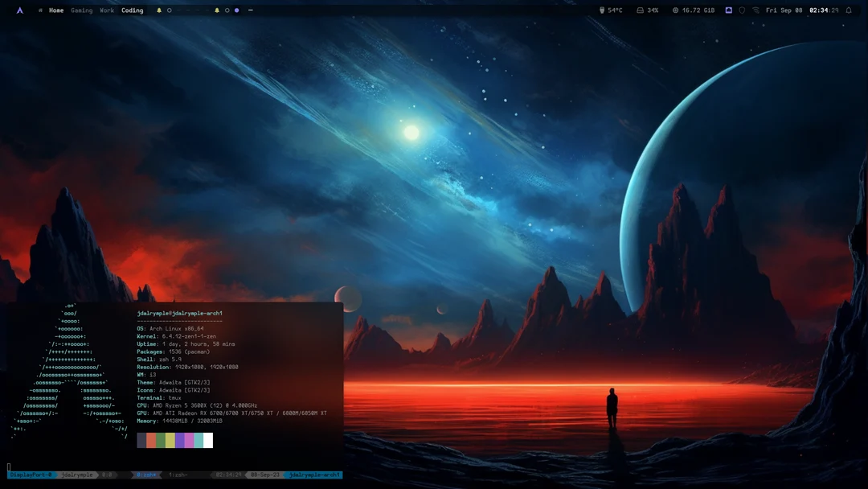Select the active 0:zsh tmux window
Image resolution: width=868 pixels, height=489 pixels.
pos(145,475)
